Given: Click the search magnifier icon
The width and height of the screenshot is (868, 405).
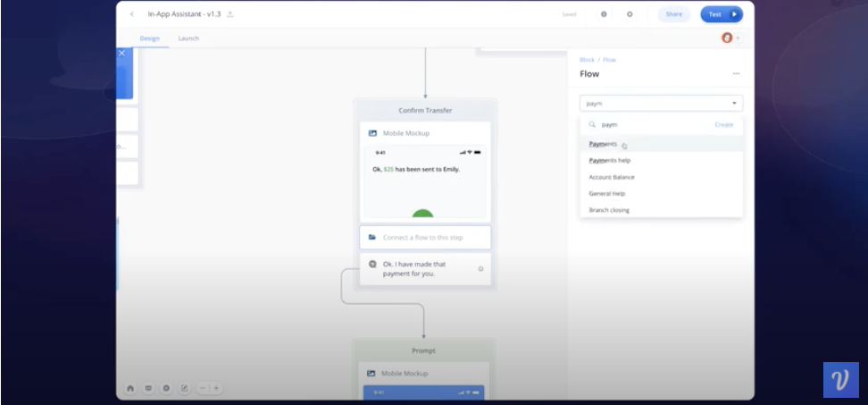Looking at the screenshot, I should tap(592, 124).
